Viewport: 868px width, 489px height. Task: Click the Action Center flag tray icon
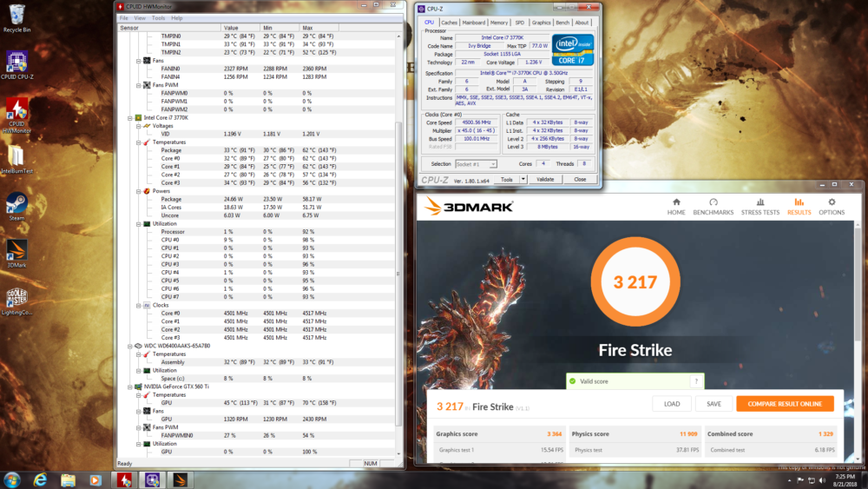tap(800, 480)
